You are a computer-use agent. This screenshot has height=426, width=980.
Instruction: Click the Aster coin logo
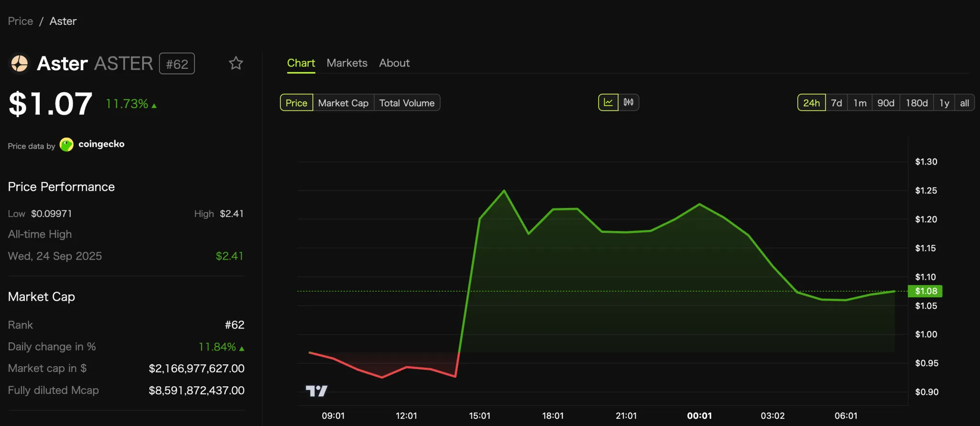coord(20,64)
